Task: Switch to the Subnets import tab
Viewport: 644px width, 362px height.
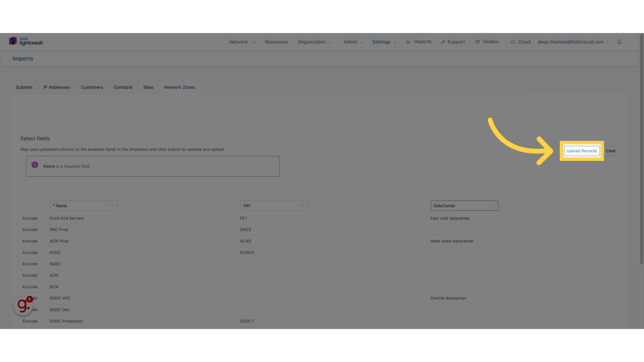Action: [24, 87]
